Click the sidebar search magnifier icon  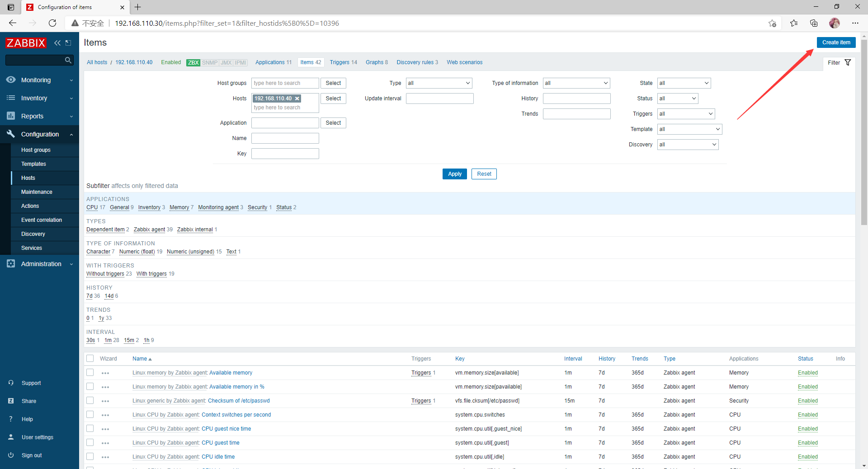68,60
